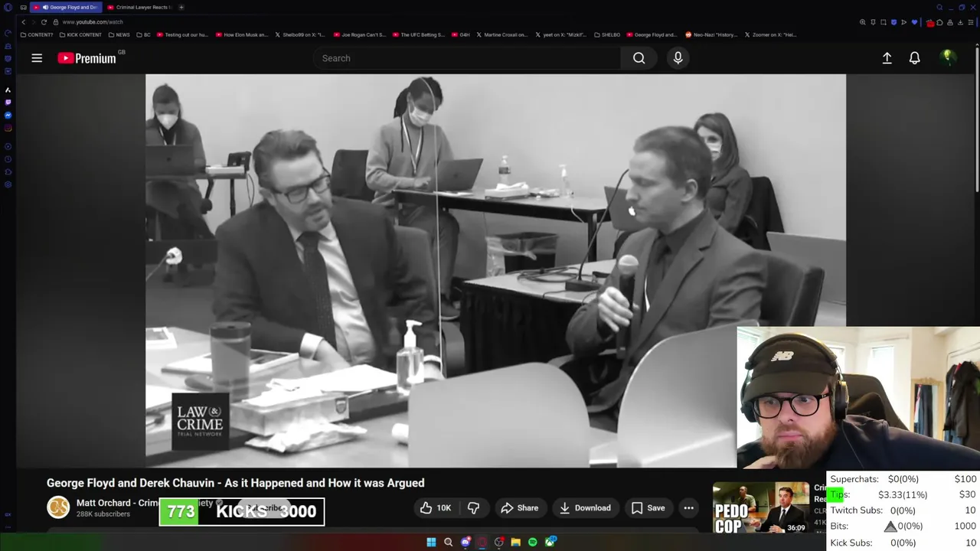980x551 pixels.
Task: Click the magnifier search button
Action: click(639, 58)
